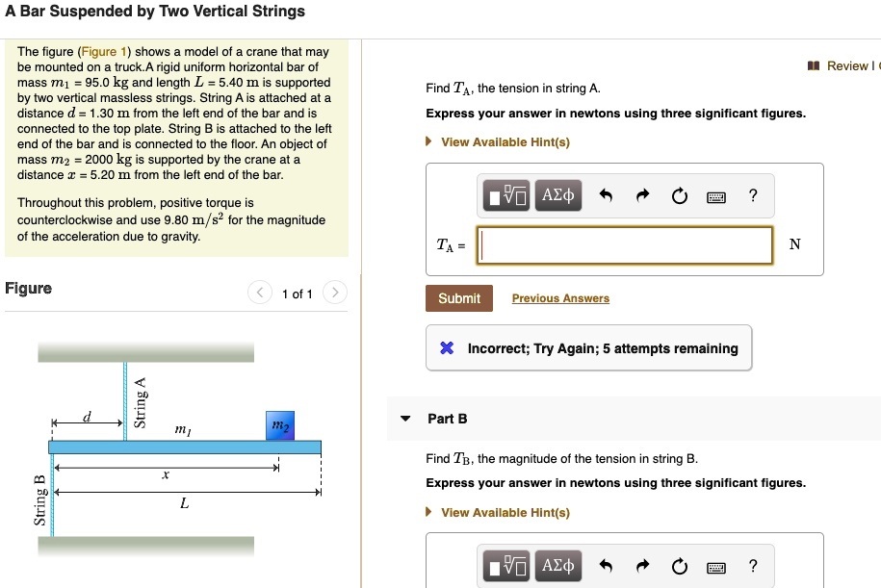Click the reset icon in Part B toolbar
This screenshot has height=588, width=881.
pos(680,566)
